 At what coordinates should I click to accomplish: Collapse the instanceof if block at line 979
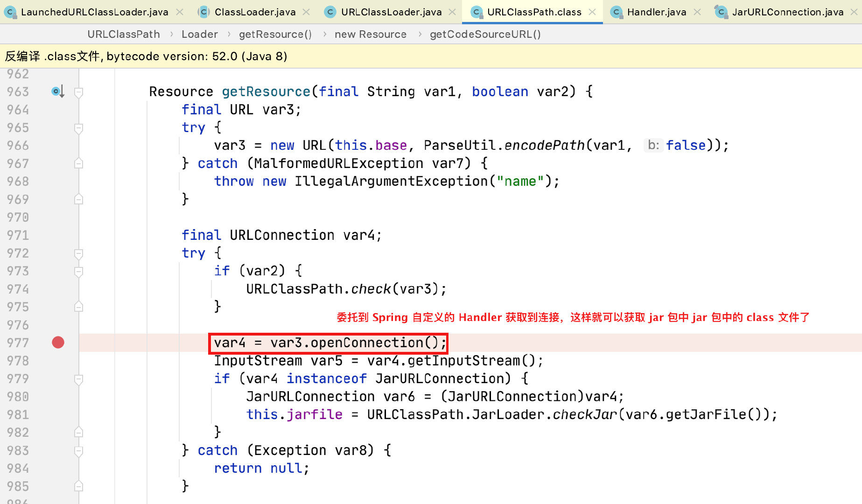point(79,379)
